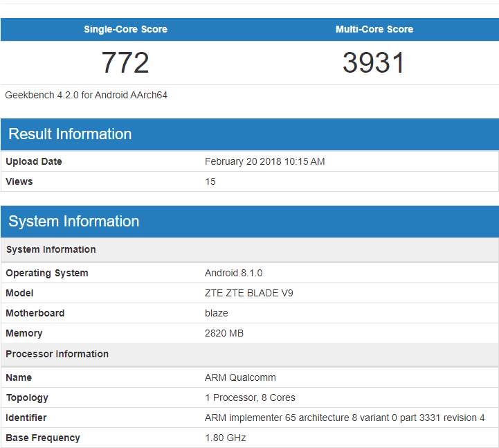Select the single-core score value 772
This screenshot has height=448, width=499.
point(125,63)
